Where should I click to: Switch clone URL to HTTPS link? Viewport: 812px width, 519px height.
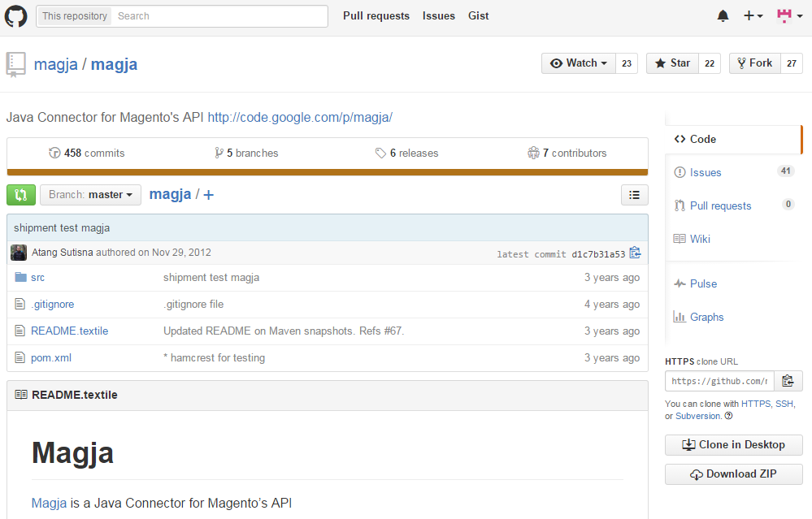[756, 404]
